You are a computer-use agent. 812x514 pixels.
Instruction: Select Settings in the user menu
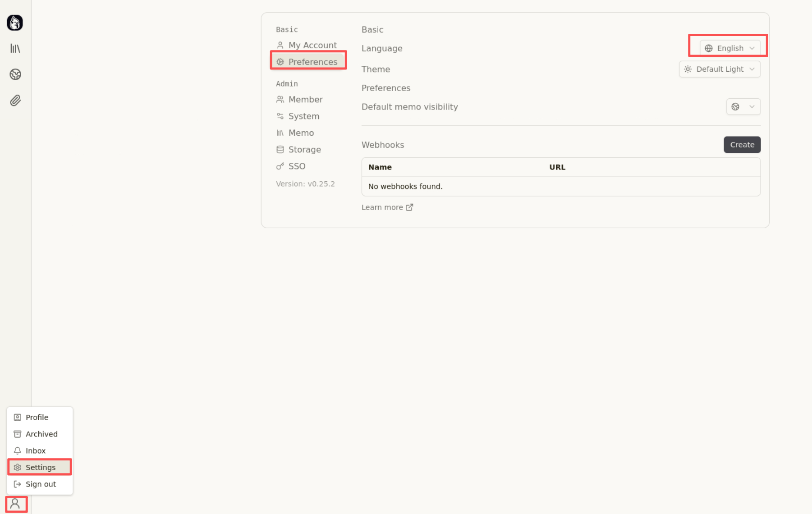coord(41,468)
